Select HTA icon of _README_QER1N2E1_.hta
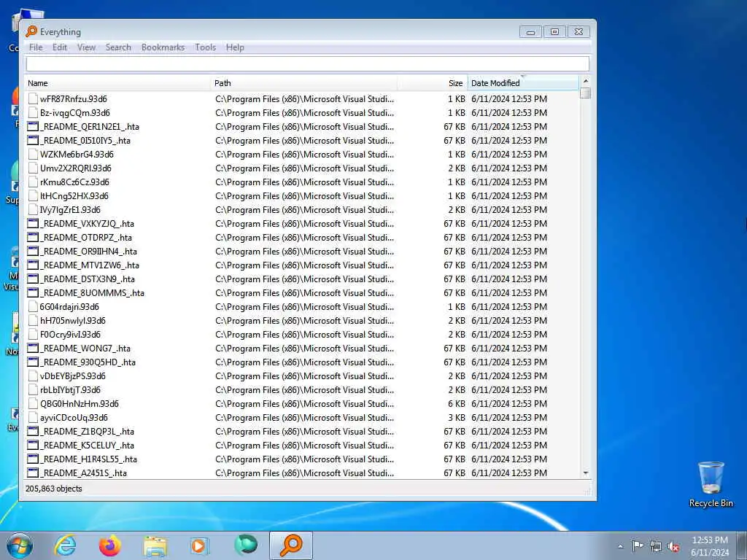Viewport: 747px width, 560px height. click(x=33, y=126)
